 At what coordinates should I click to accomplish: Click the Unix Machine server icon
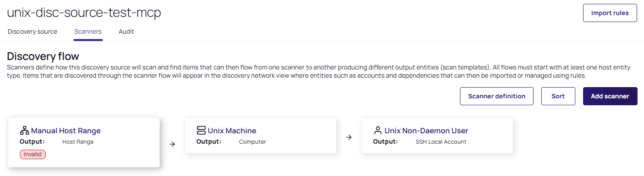coord(201,130)
